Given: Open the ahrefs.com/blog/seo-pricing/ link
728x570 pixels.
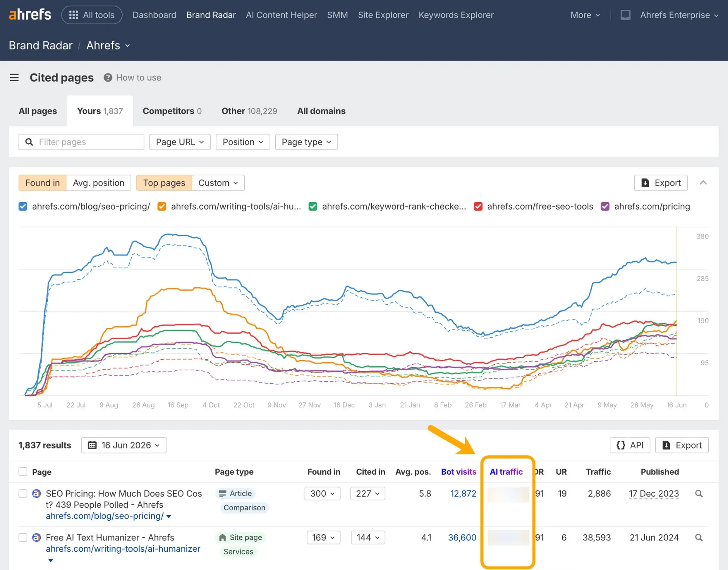Looking at the screenshot, I should pos(105,516).
